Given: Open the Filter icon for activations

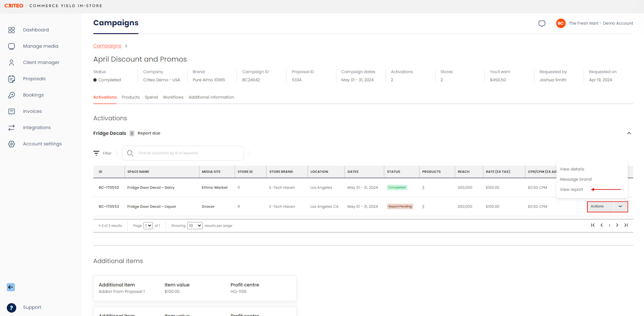Looking at the screenshot, I should 97,153.
